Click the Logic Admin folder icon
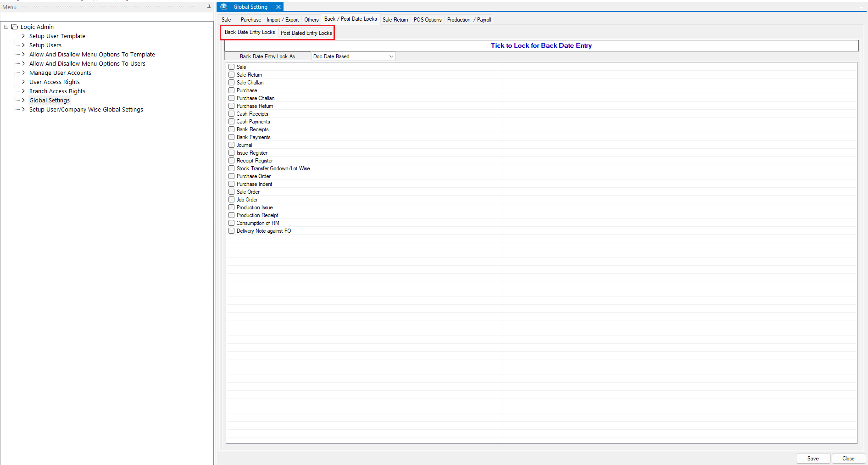Image resolution: width=868 pixels, height=465 pixels. click(x=15, y=27)
